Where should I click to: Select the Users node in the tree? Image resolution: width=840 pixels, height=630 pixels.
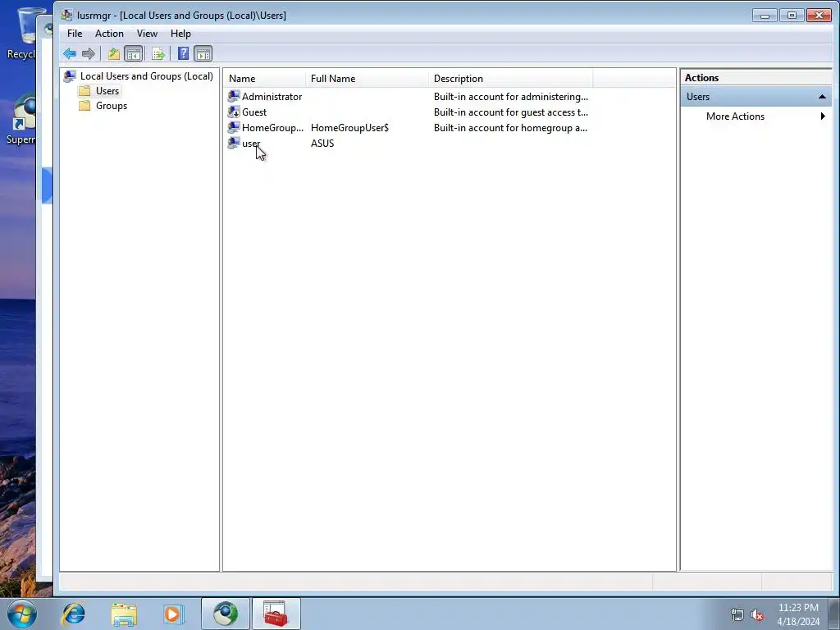point(107,91)
